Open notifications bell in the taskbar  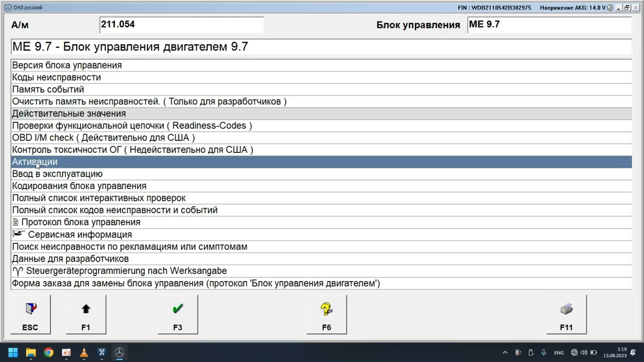pyautogui.click(x=633, y=352)
